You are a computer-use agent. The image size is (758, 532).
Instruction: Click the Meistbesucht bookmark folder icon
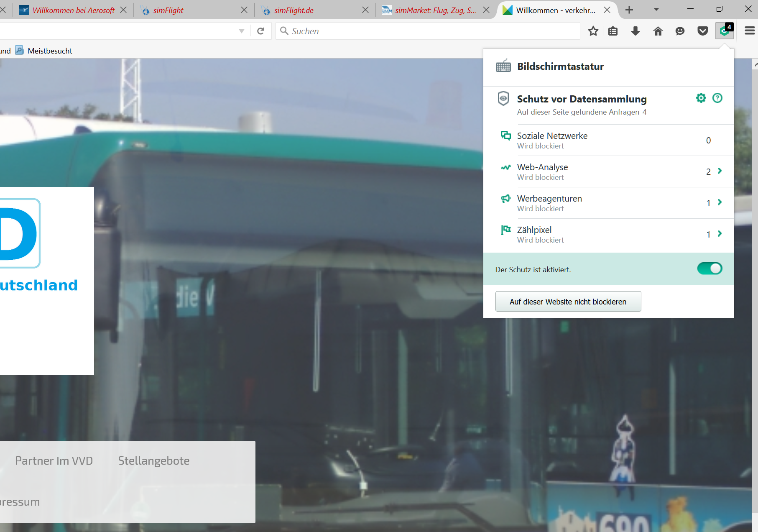[x=20, y=50]
